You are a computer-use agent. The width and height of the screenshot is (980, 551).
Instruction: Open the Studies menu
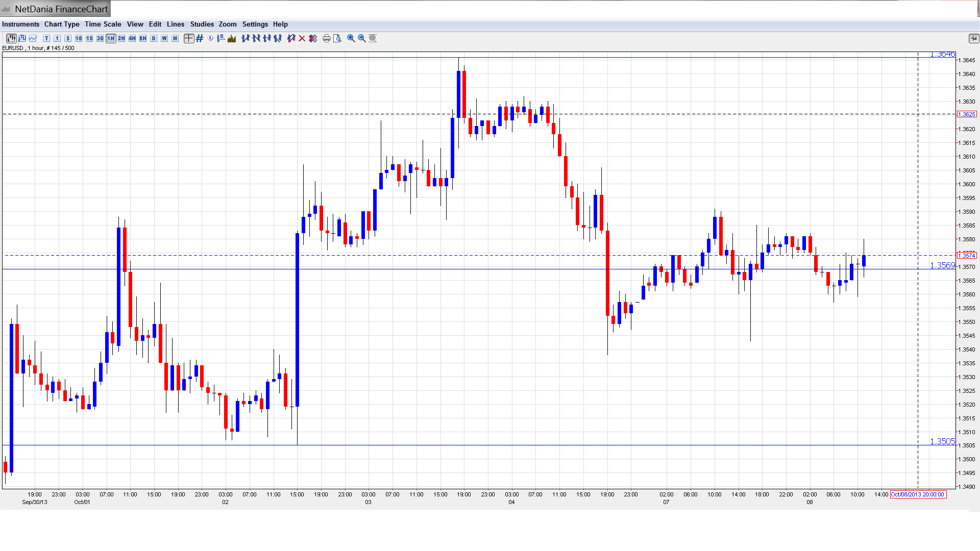pos(202,24)
